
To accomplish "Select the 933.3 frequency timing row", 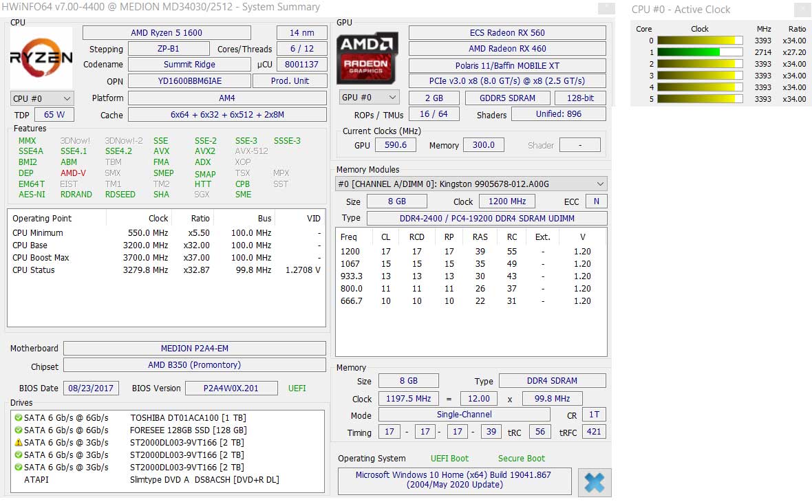I will coord(470,276).
